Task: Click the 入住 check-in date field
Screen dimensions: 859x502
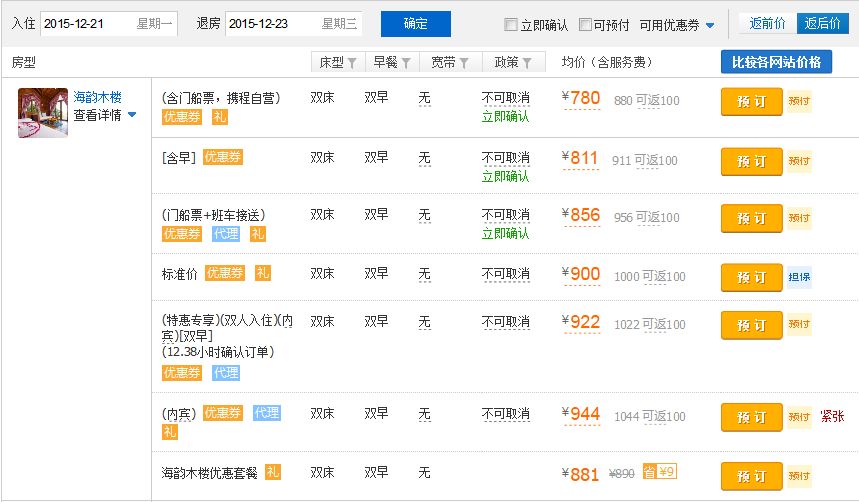Action: coord(108,24)
